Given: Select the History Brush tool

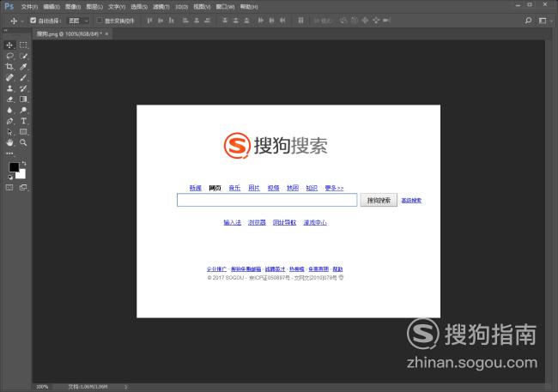Looking at the screenshot, I should click(x=23, y=88).
